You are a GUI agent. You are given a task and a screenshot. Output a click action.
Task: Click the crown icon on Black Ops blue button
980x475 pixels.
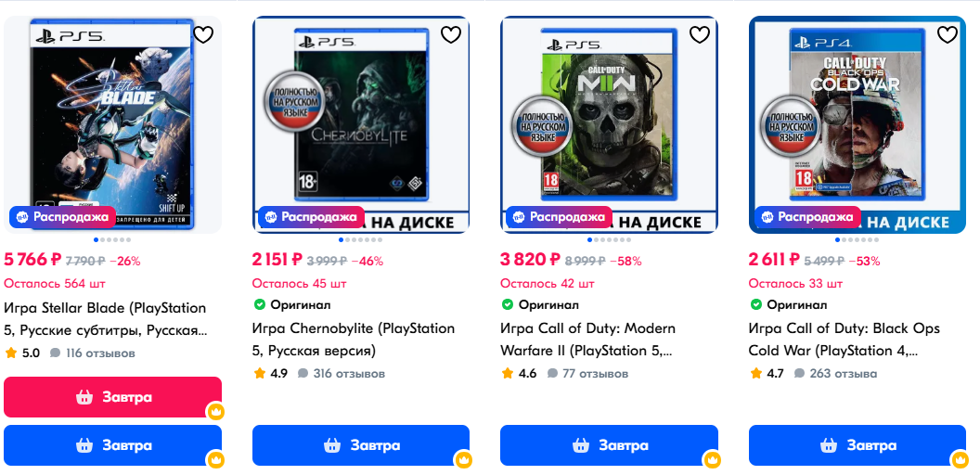point(960,460)
